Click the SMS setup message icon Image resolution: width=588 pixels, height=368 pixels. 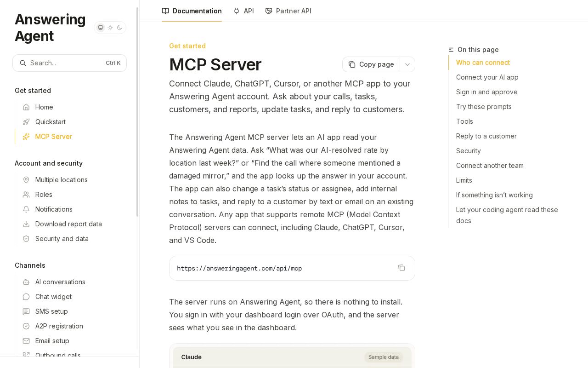(x=26, y=311)
